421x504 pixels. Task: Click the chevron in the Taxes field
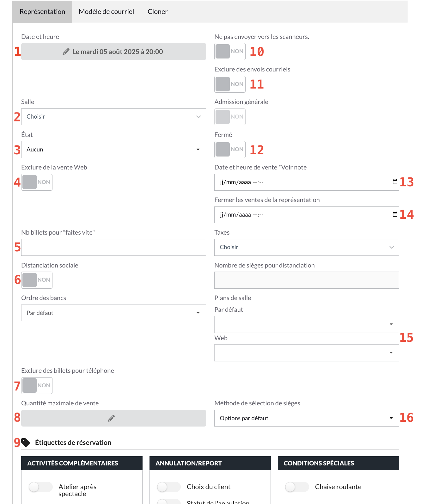point(392,247)
